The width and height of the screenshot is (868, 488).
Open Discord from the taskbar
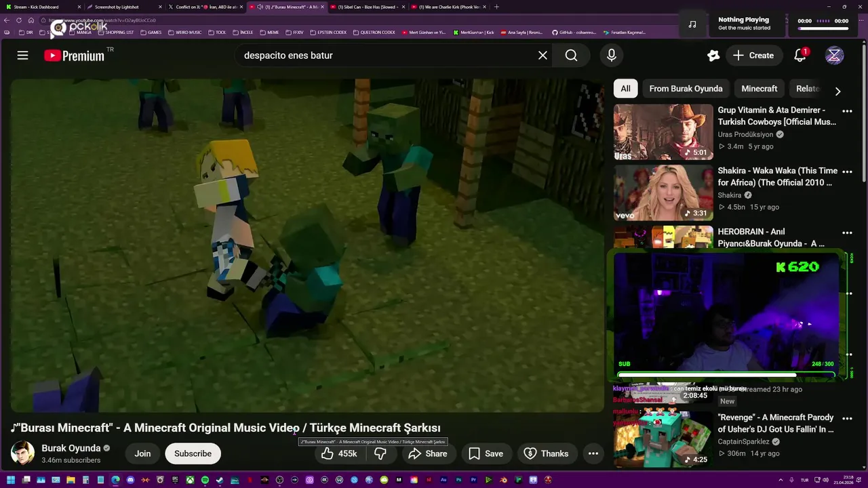(130, 480)
